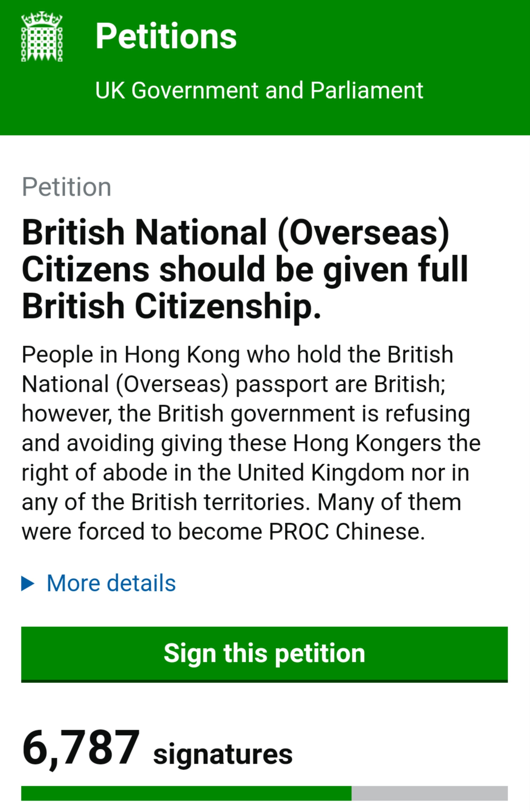Click the crown atop the portcullis logo
Image resolution: width=530 pixels, height=812 pixels.
click(x=42, y=19)
